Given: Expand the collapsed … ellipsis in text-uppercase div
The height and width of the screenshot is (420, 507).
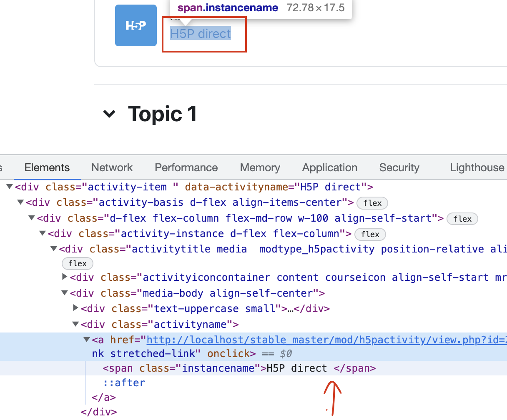Looking at the screenshot, I should pos(291,309).
